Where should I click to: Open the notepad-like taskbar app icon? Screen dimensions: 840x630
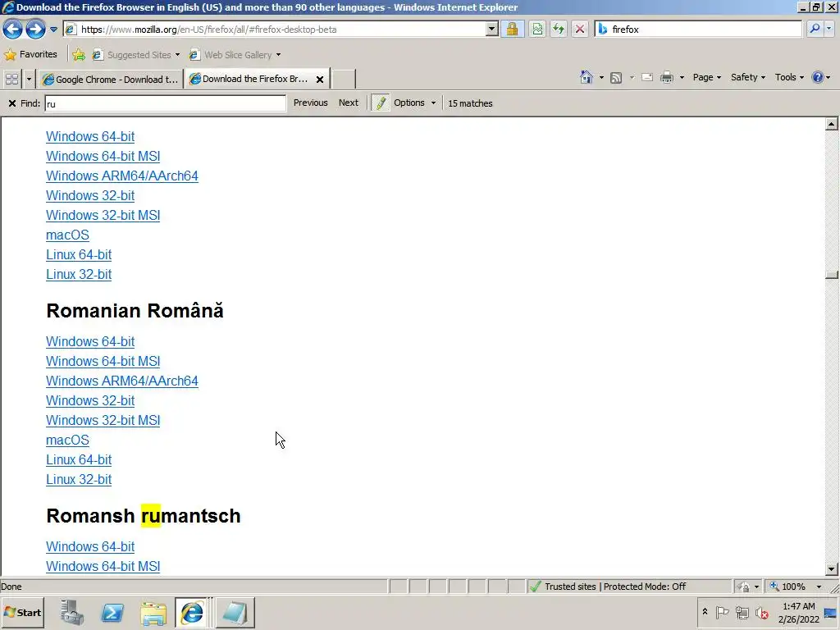coord(235,613)
